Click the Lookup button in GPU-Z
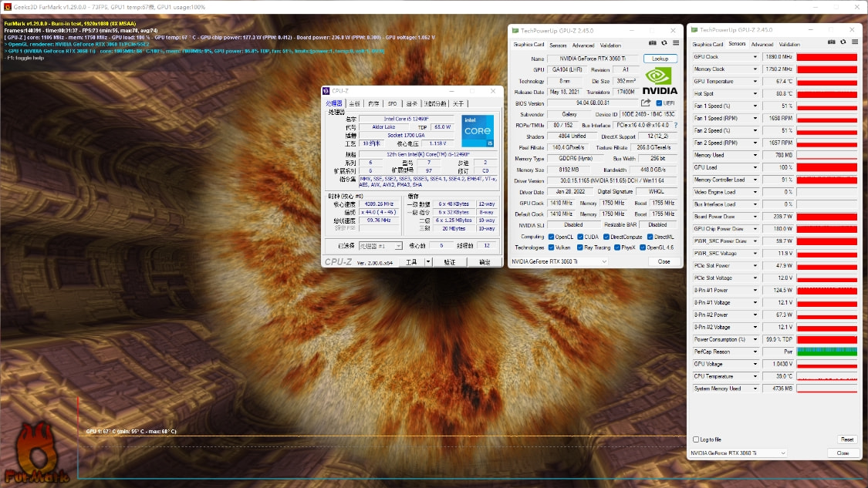868x488 pixels. [660, 59]
